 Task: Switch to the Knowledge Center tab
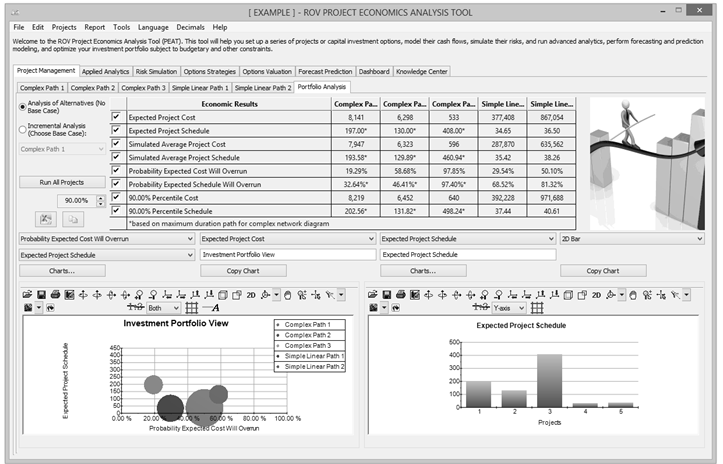421,71
